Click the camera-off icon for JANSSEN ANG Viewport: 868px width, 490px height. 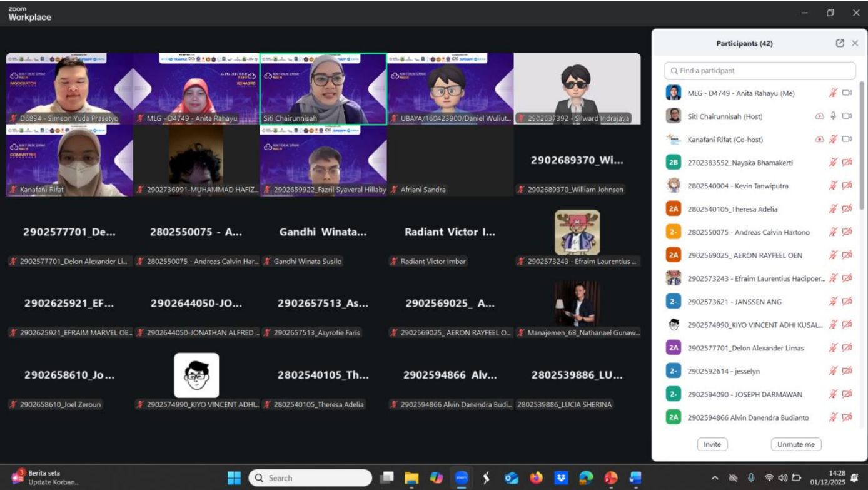click(847, 302)
